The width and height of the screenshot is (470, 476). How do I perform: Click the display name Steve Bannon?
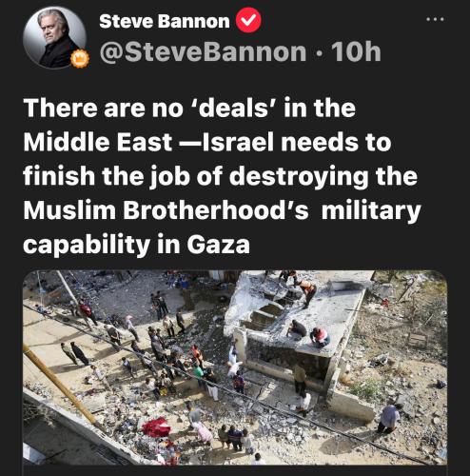tap(165, 21)
